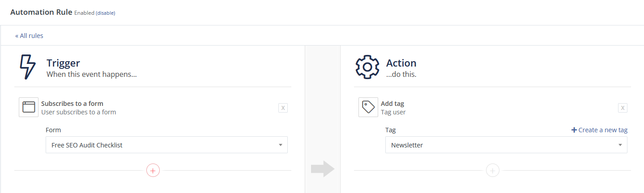
Task: Click the Trigger section heading
Action: (63, 63)
